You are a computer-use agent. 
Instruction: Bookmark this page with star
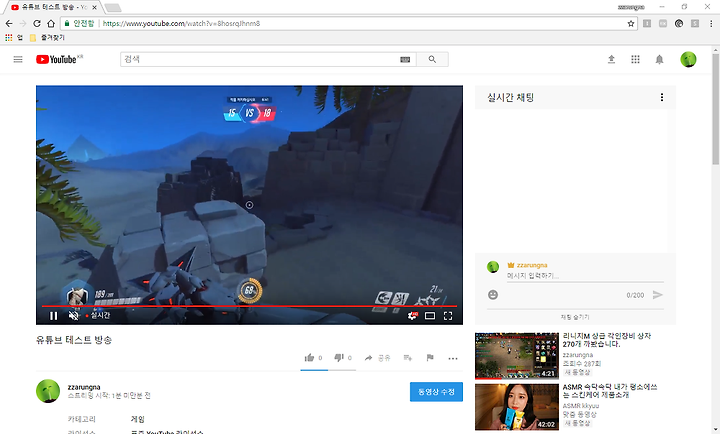631,23
